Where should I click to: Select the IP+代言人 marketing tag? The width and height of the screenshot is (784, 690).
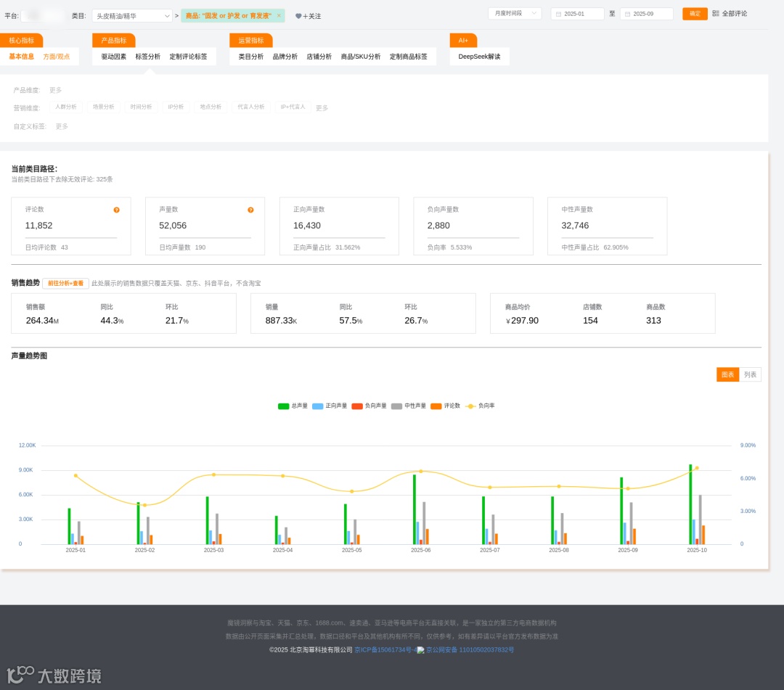point(293,107)
